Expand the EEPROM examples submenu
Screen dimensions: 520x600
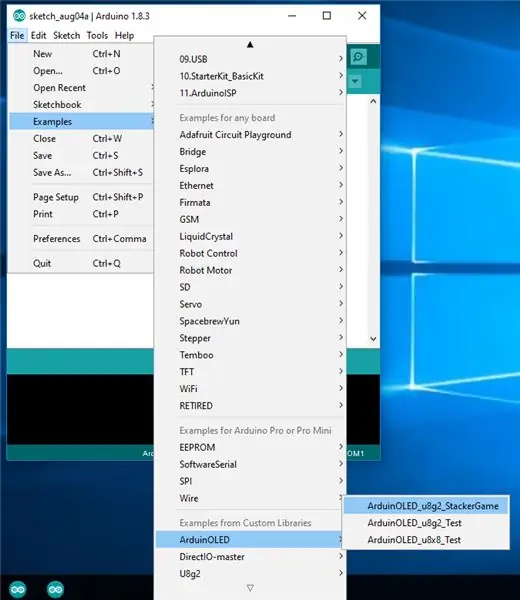click(251, 447)
